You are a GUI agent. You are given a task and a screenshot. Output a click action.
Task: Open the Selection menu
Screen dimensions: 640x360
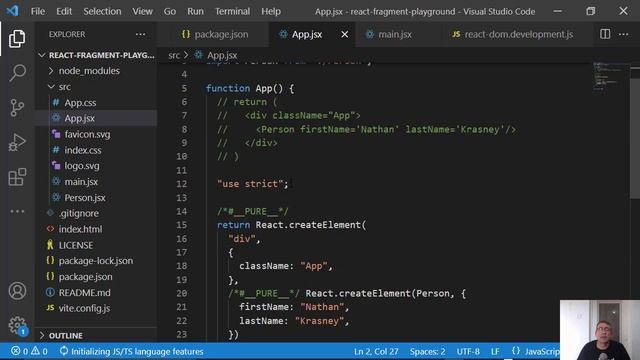(102, 11)
